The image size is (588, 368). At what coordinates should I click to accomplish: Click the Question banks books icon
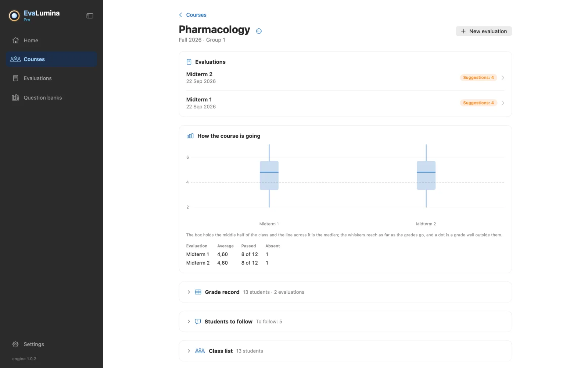(x=15, y=98)
